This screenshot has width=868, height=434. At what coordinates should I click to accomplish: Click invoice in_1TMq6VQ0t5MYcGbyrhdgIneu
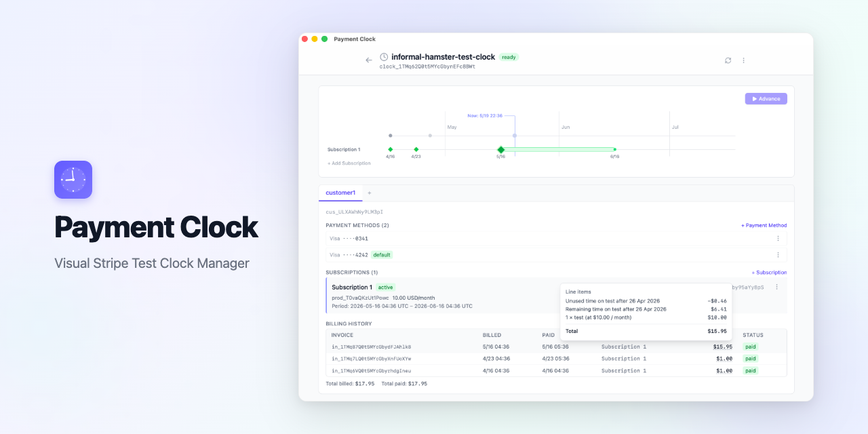[371, 371]
